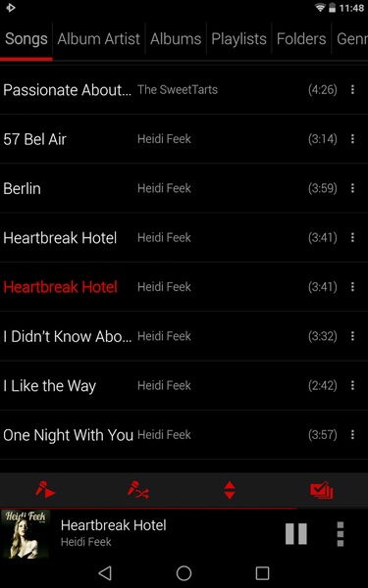Switch to Album Artist tab
The height and width of the screenshot is (588, 368).
[99, 39]
